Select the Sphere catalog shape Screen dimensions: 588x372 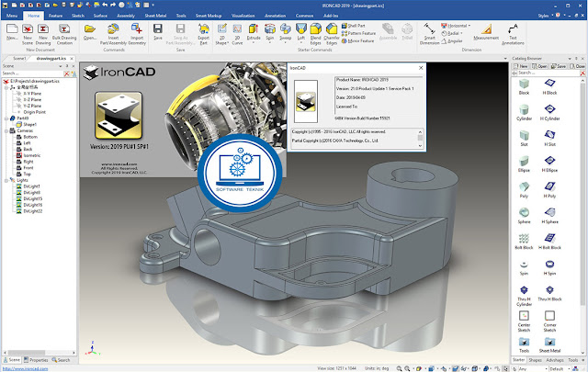524,216
